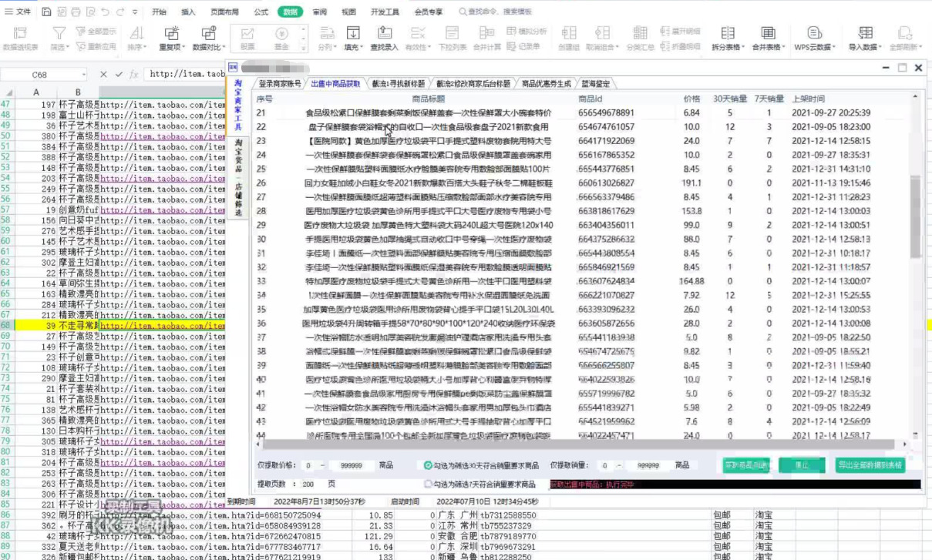This screenshot has width=932, height=560.
Task: Click the formula bar cancel X icon
Action: pyautogui.click(x=104, y=74)
